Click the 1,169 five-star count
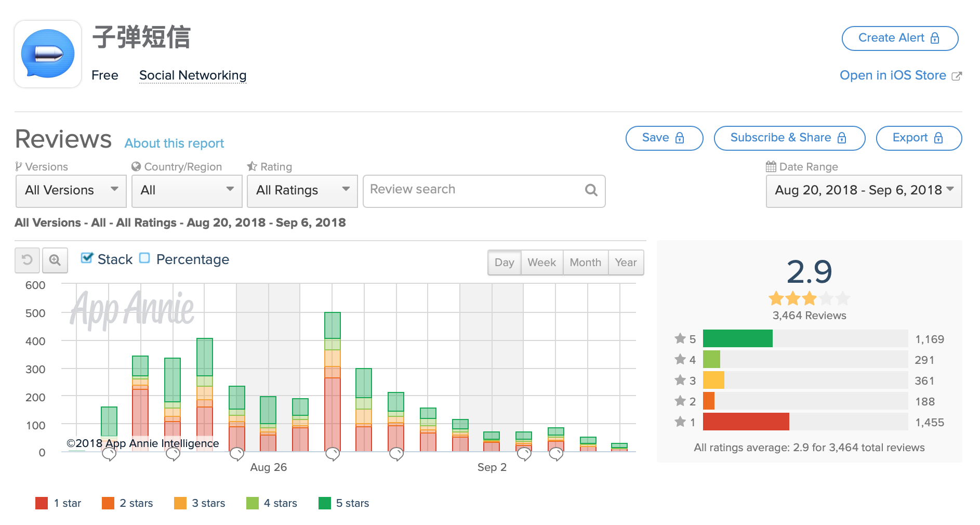The width and height of the screenshot is (980, 525). (930, 339)
